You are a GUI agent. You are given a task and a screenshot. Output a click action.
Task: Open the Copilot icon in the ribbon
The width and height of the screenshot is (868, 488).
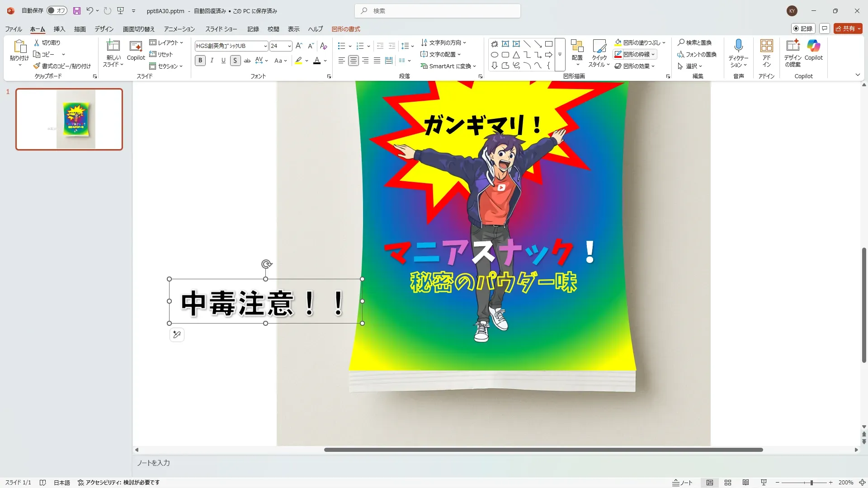click(813, 46)
